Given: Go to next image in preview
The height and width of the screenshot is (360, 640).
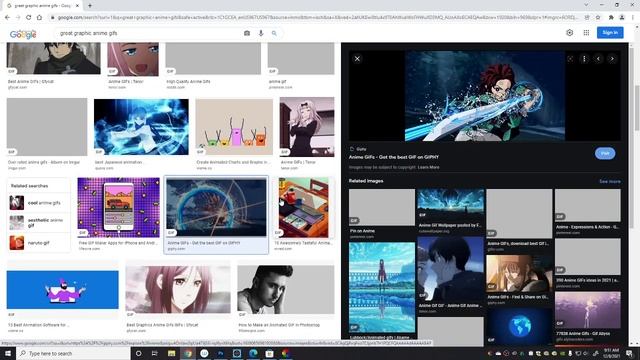Looking at the screenshot, I should coord(612,59).
